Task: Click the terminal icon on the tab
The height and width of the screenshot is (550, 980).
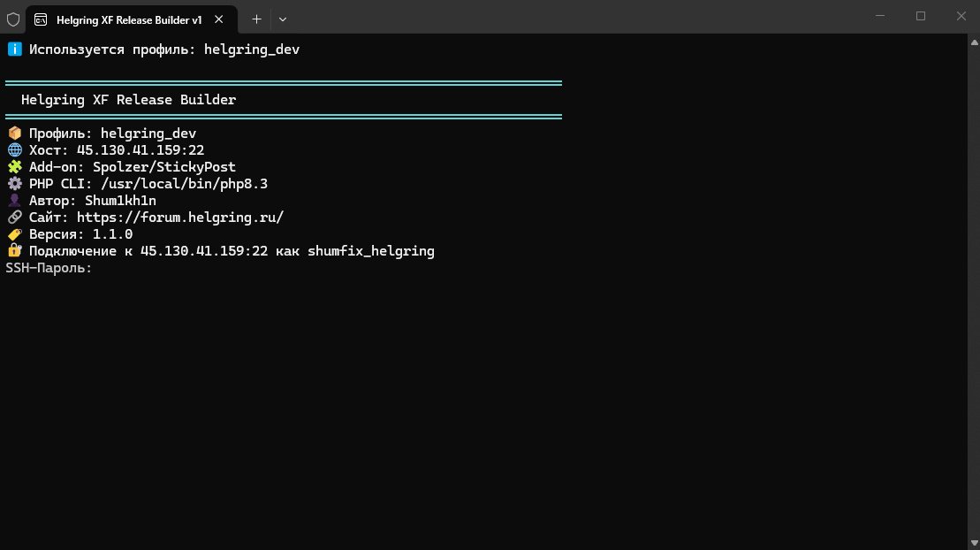Action: click(41, 19)
